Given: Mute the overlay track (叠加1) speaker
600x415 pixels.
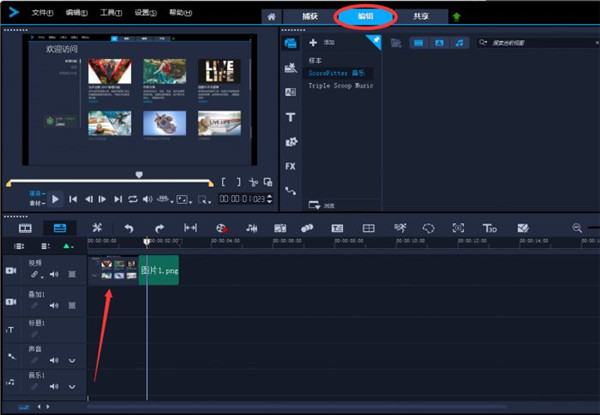Looking at the screenshot, I should pos(54,304).
